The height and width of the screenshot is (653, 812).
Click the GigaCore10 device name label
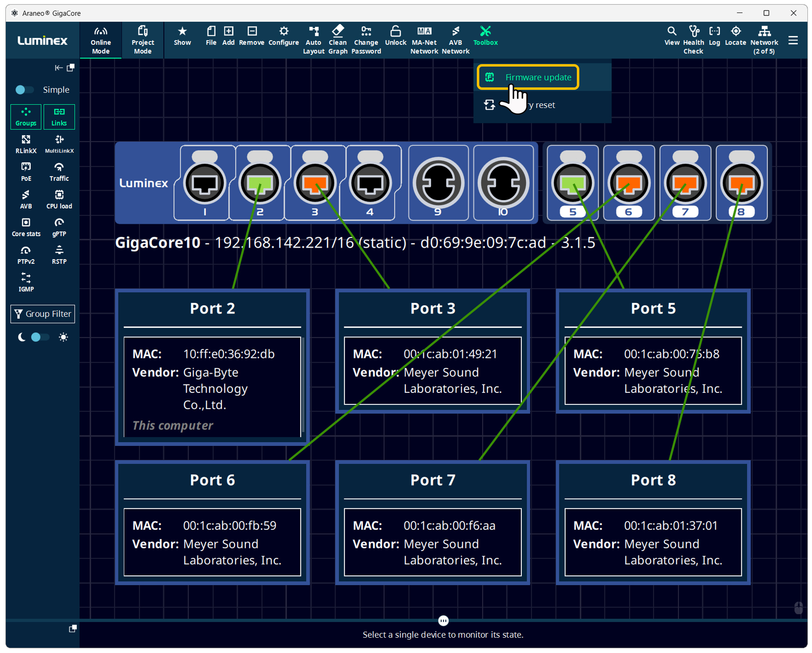(158, 243)
